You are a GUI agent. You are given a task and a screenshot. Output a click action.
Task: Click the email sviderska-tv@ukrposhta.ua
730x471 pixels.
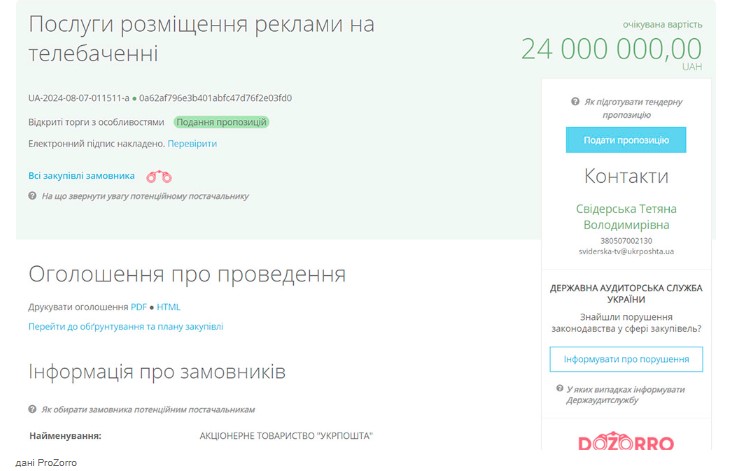626,252
